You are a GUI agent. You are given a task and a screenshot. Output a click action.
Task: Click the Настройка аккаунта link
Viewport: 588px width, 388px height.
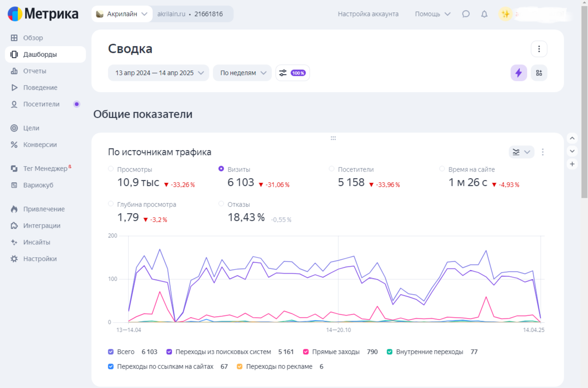[368, 14]
